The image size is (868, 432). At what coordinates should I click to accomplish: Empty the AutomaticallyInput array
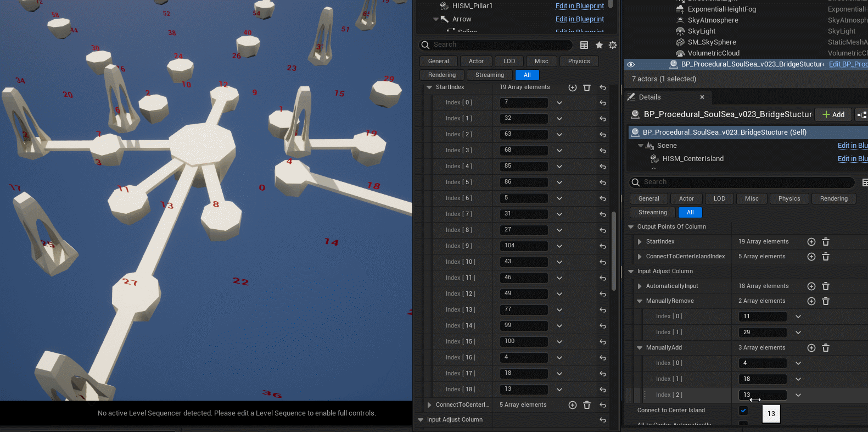(826, 286)
